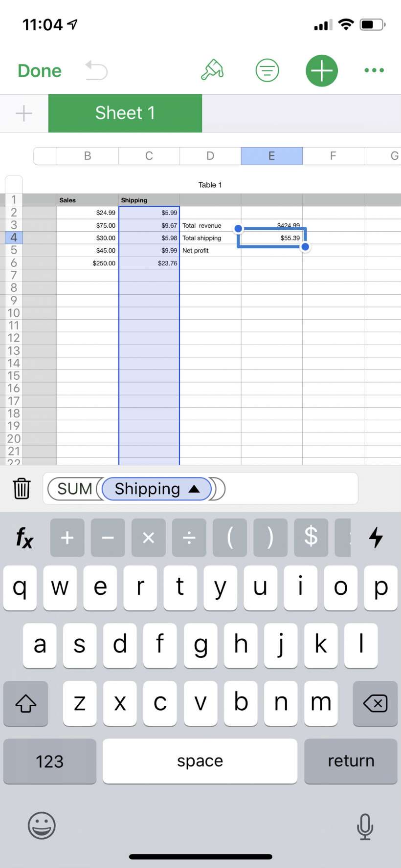Delete the formula with trash icon
The width and height of the screenshot is (401, 868).
click(22, 488)
